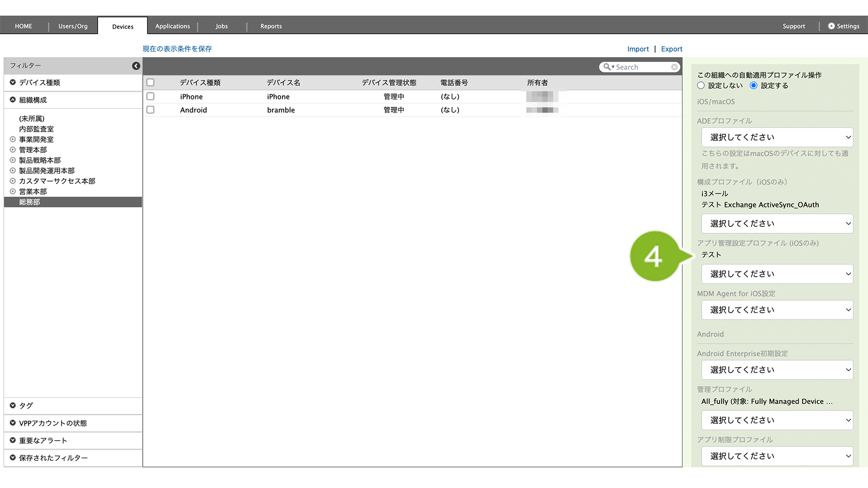
Task: Open the Android Enterprise初期設定 dropdown
Action: click(x=777, y=370)
